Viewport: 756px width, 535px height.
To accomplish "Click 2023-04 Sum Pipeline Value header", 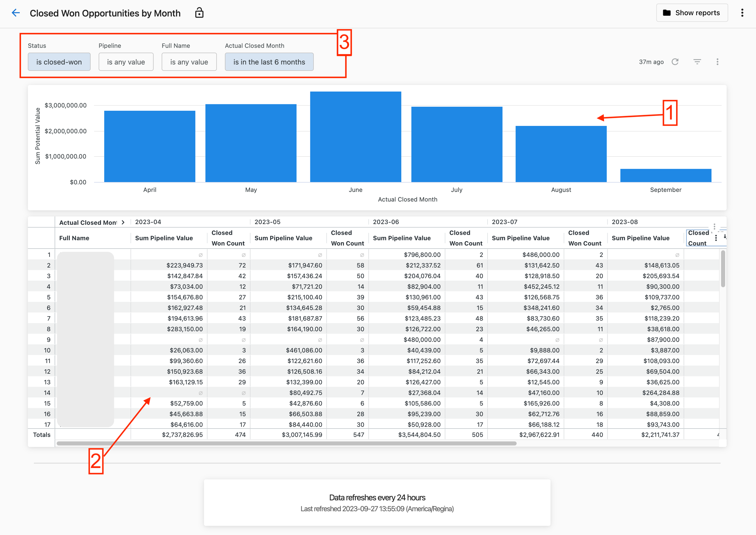I will (164, 238).
